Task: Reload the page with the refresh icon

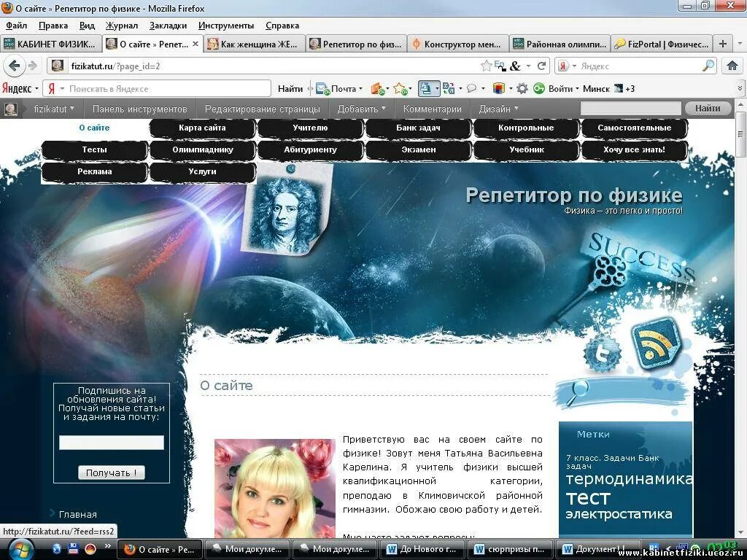Action: pyautogui.click(x=541, y=66)
